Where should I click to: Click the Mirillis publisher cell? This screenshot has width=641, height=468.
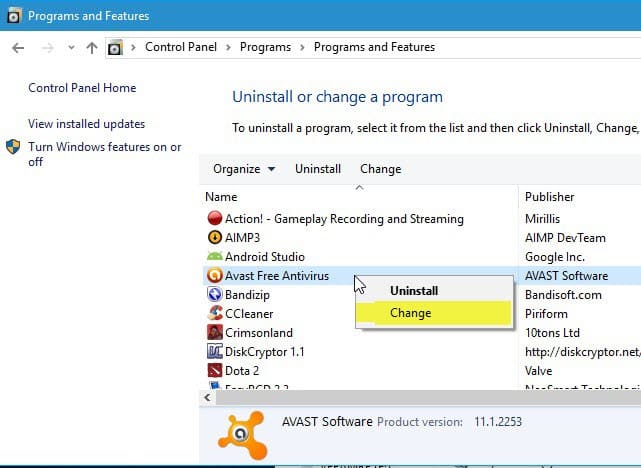click(542, 219)
